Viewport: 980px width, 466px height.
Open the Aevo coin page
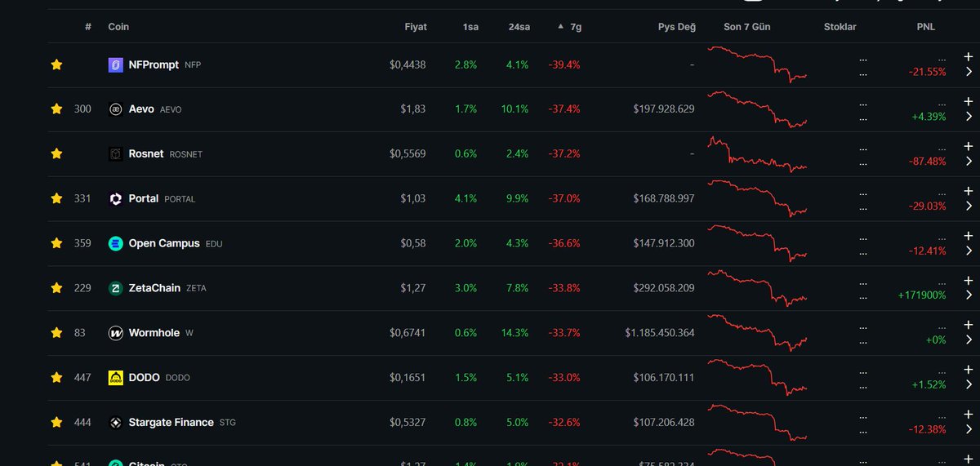tap(141, 109)
